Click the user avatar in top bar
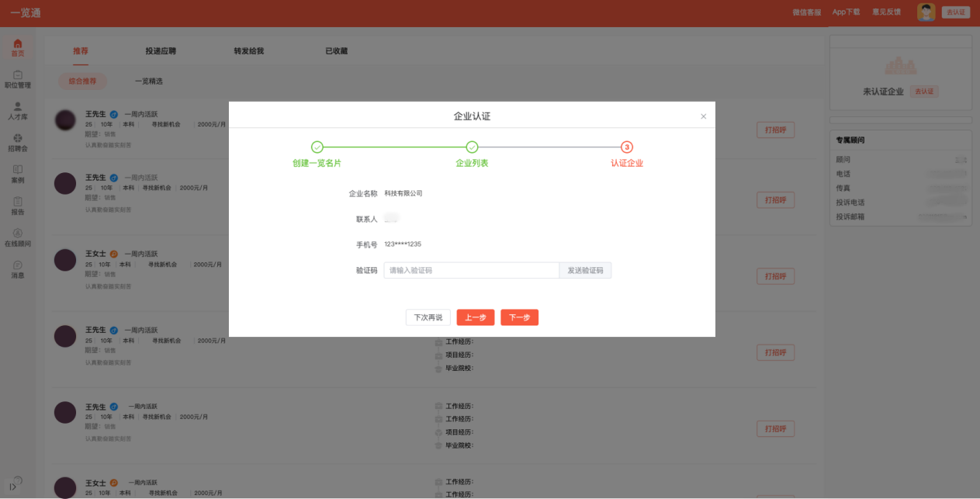The image size is (980, 499). coord(926,12)
